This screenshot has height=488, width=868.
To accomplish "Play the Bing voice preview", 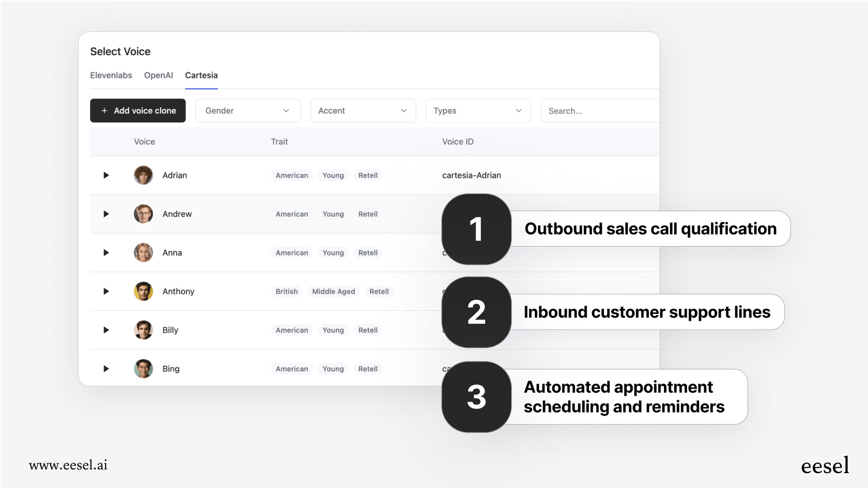I will [x=106, y=369].
